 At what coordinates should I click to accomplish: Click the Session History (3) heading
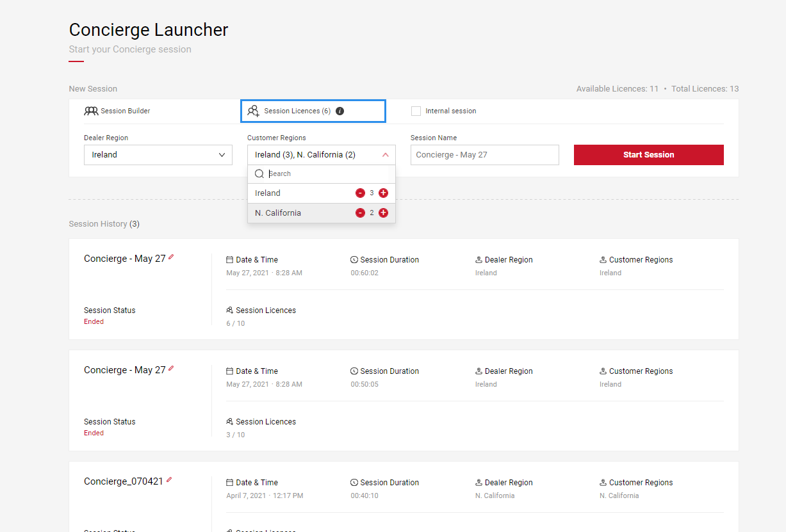coord(104,224)
